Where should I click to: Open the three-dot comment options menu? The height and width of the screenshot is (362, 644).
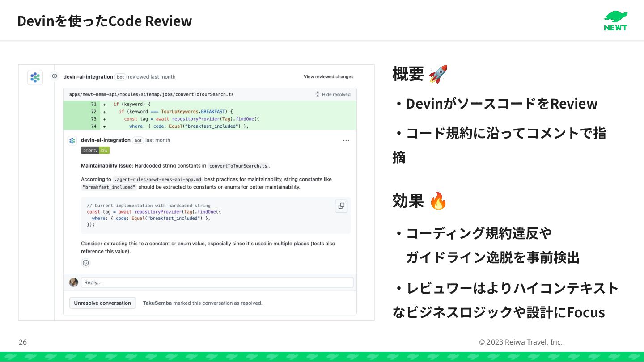point(346,140)
